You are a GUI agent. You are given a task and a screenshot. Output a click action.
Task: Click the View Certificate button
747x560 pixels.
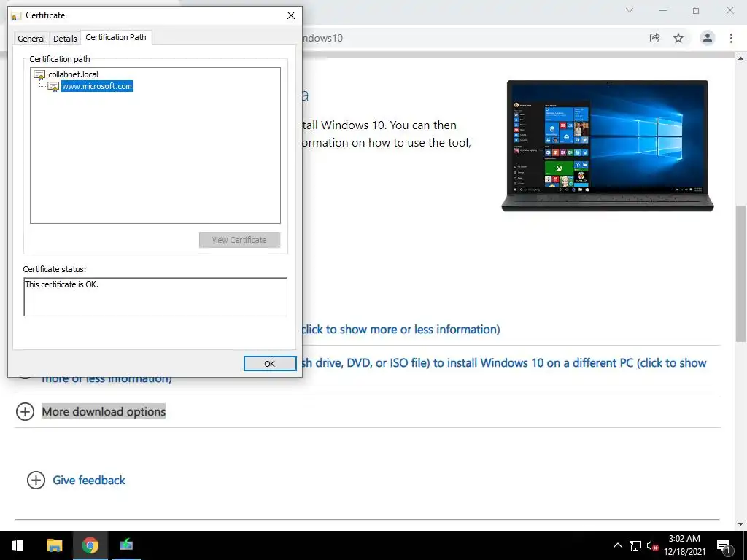pyautogui.click(x=239, y=240)
